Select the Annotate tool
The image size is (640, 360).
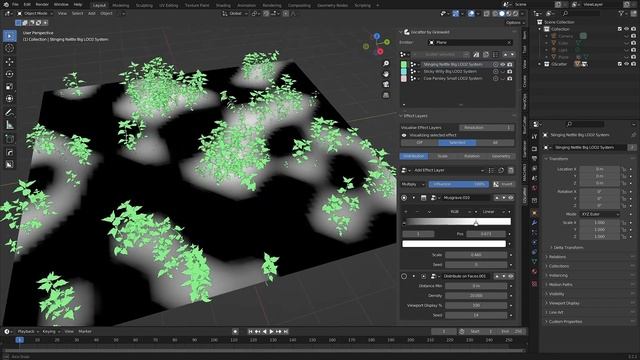(9, 112)
